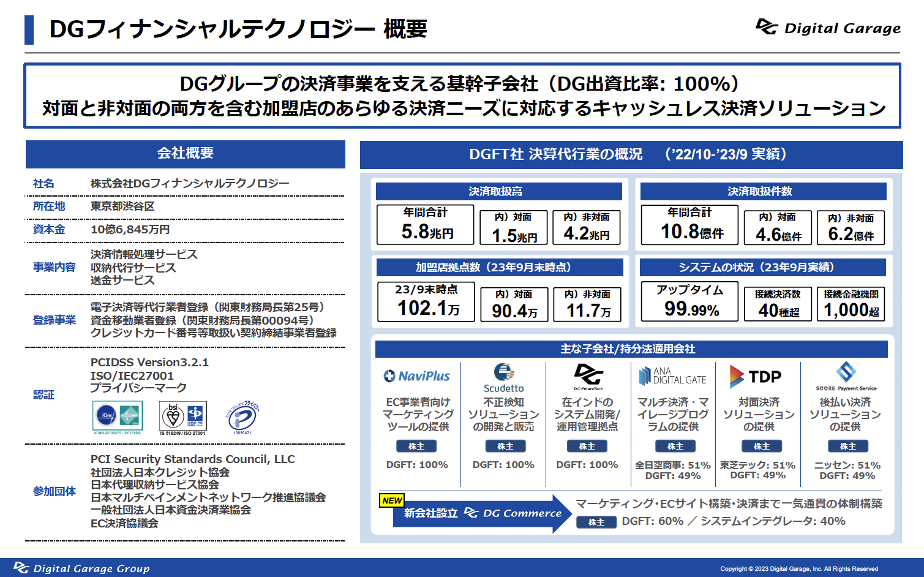Click the 東芝テック: 51% shareholder text
924x577 pixels.
point(758,466)
